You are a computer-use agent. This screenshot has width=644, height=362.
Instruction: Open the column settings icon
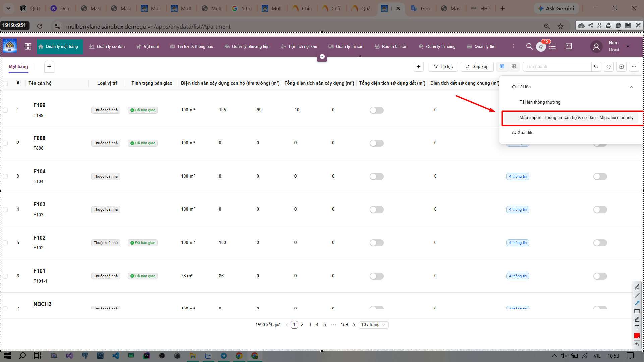[x=621, y=66]
